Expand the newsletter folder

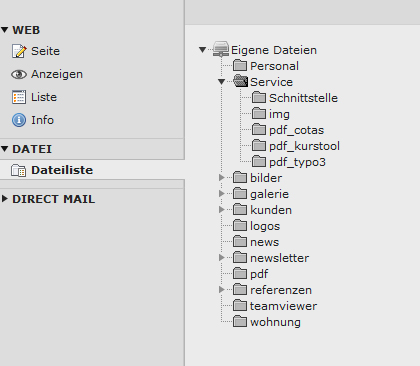[x=222, y=257]
